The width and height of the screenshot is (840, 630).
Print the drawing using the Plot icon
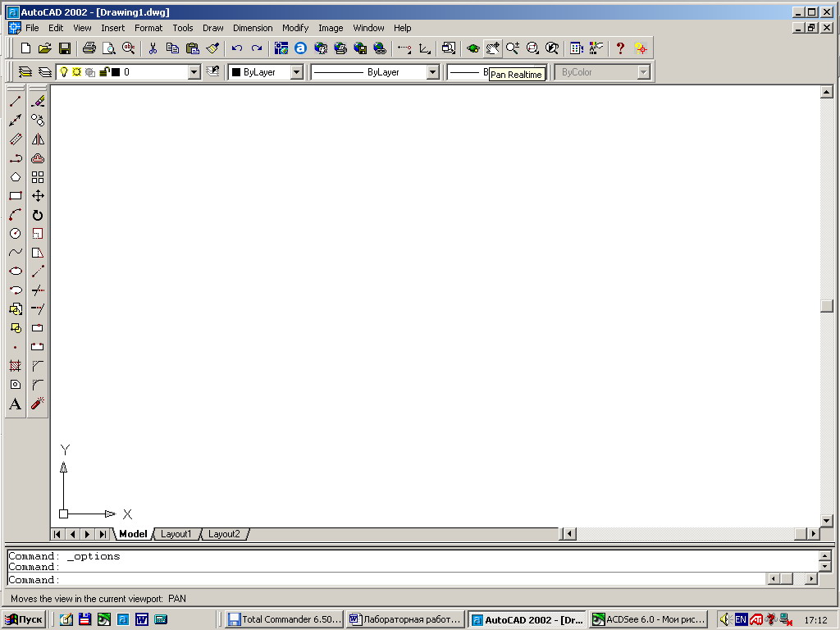(x=89, y=48)
